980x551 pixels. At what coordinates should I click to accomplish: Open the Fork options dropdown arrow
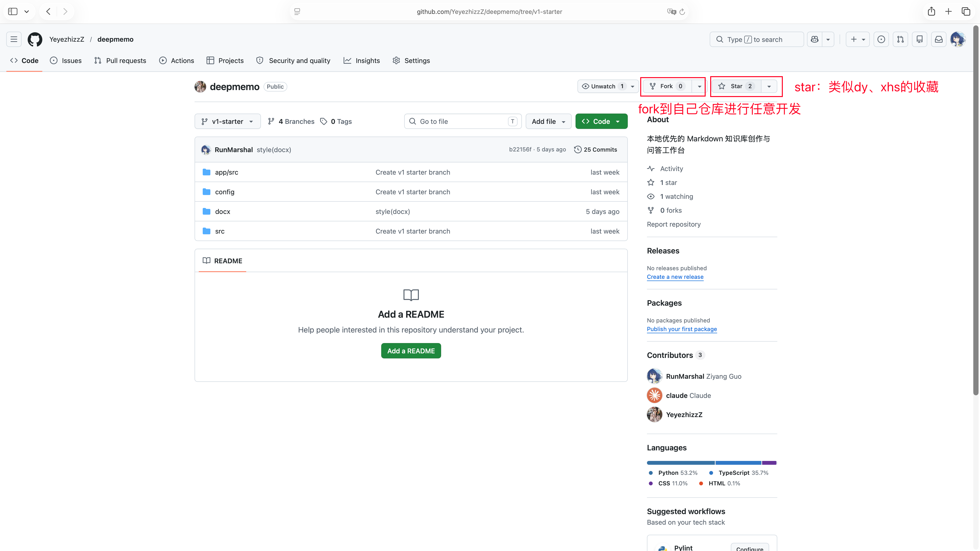699,86
